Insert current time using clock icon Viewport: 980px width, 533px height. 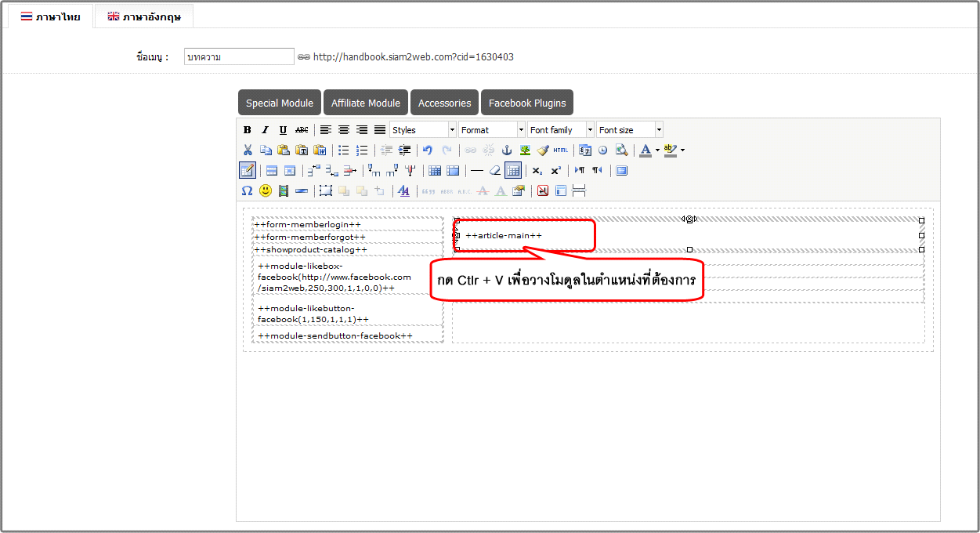coord(603,150)
